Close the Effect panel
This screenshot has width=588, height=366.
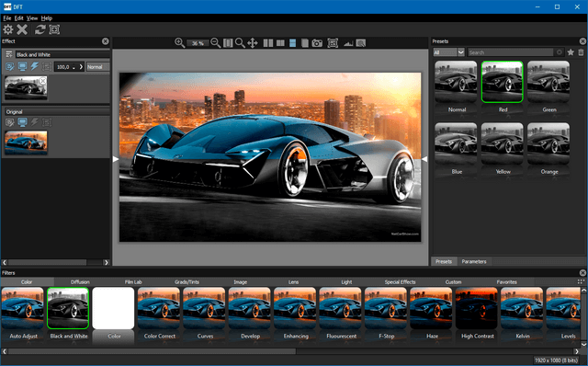(106, 41)
